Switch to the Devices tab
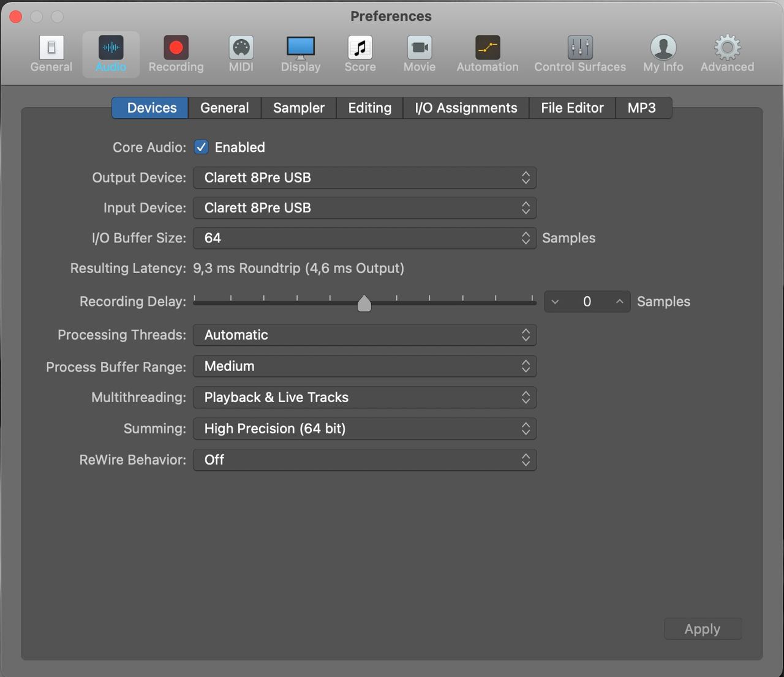 (x=151, y=108)
